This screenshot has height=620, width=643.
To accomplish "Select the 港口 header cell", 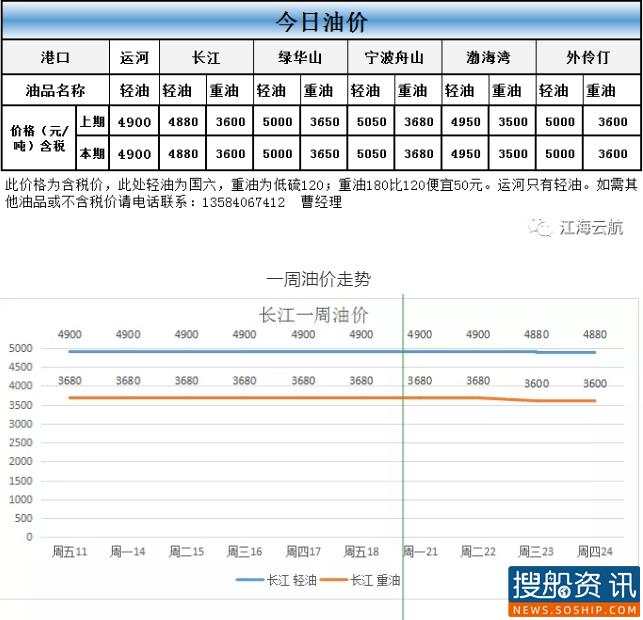I will pos(55,57).
